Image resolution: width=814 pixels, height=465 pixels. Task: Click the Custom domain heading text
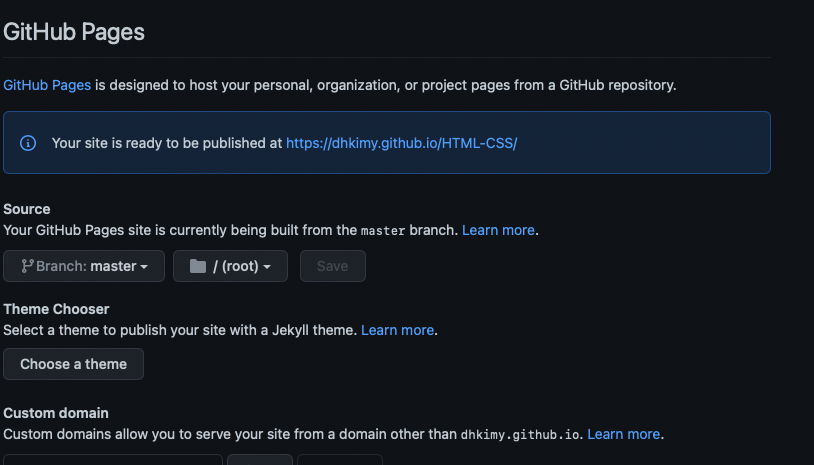click(56, 413)
